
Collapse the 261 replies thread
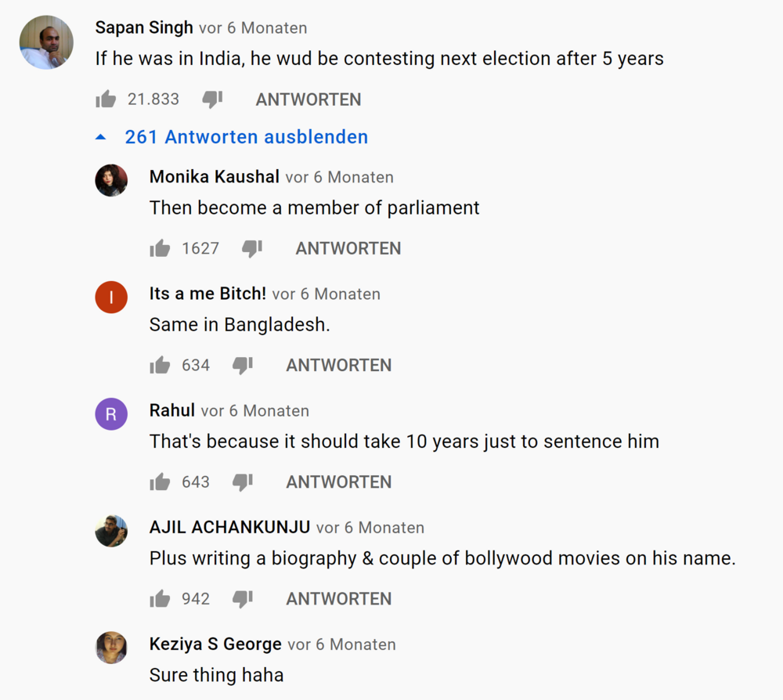click(246, 137)
